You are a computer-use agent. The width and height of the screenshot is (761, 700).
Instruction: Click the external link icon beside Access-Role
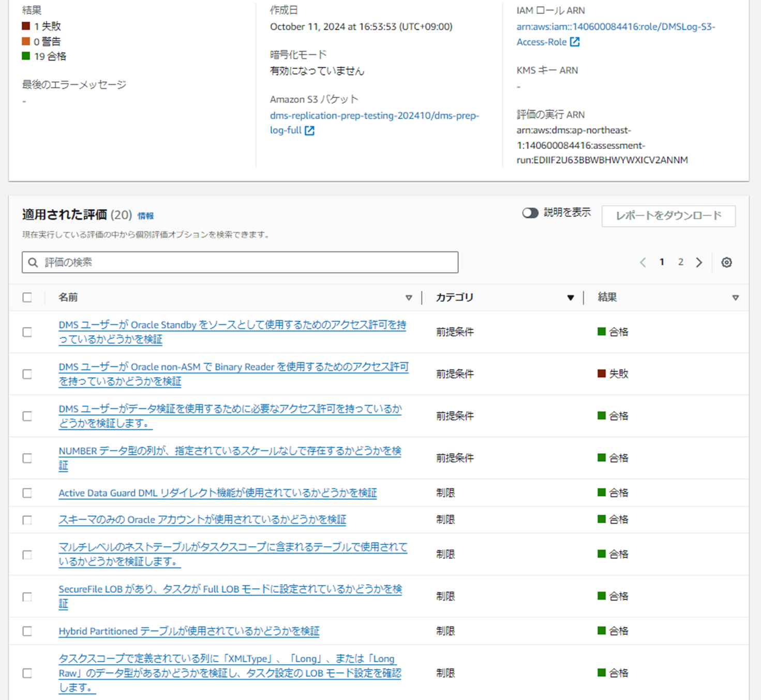click(x=575, y=42)
